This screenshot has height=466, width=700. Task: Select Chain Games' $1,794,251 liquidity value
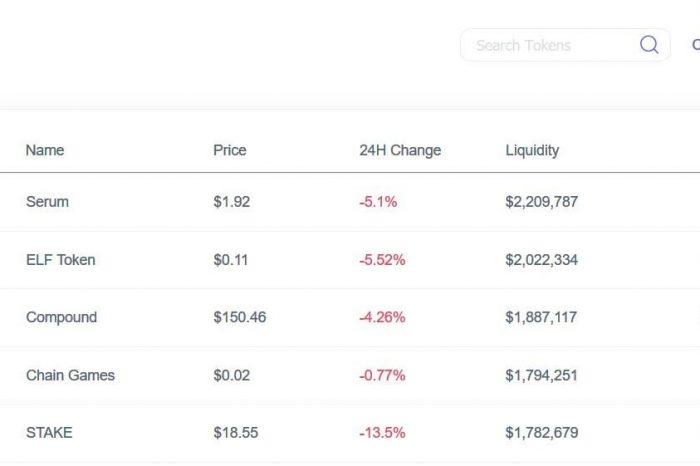pos(542,376)
